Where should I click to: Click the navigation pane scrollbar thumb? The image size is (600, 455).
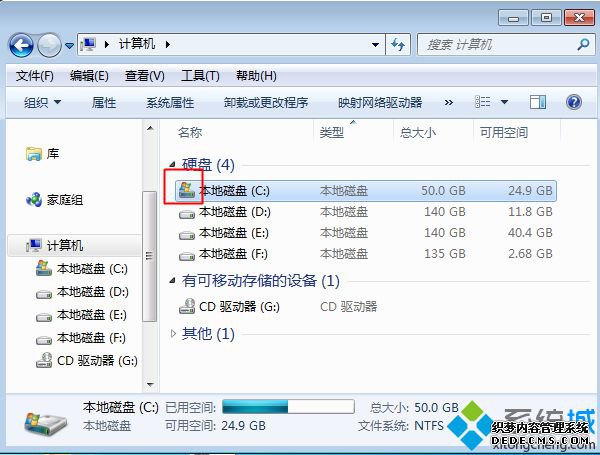click(150, 256)
